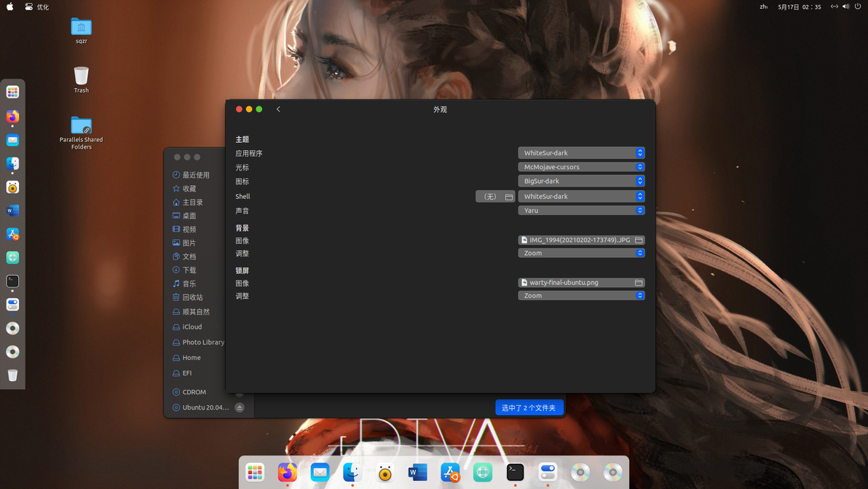Launch Terminal from the bottom dock
868x489 pixels.
(515, 472)
